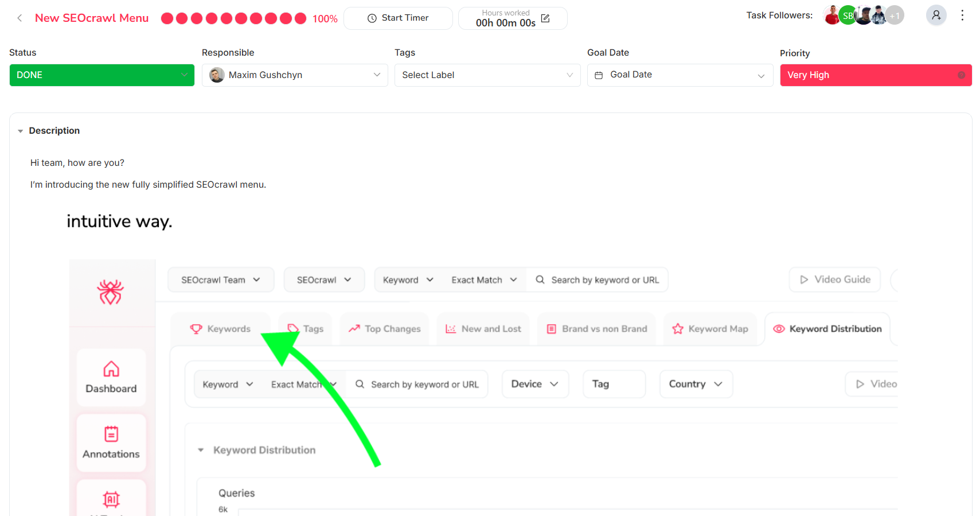Open the three-dot options menu
The height and width of the screenshot is (516, 980).
(x=962, y=15)
